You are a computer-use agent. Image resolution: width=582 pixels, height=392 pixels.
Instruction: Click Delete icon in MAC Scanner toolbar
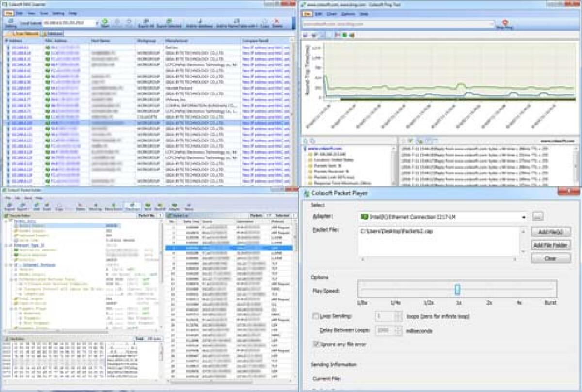277,22
